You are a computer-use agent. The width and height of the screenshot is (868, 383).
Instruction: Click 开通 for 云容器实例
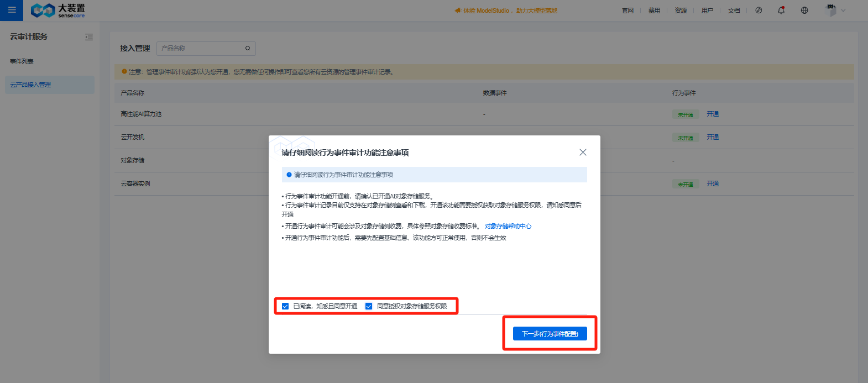tap(713, 183)
